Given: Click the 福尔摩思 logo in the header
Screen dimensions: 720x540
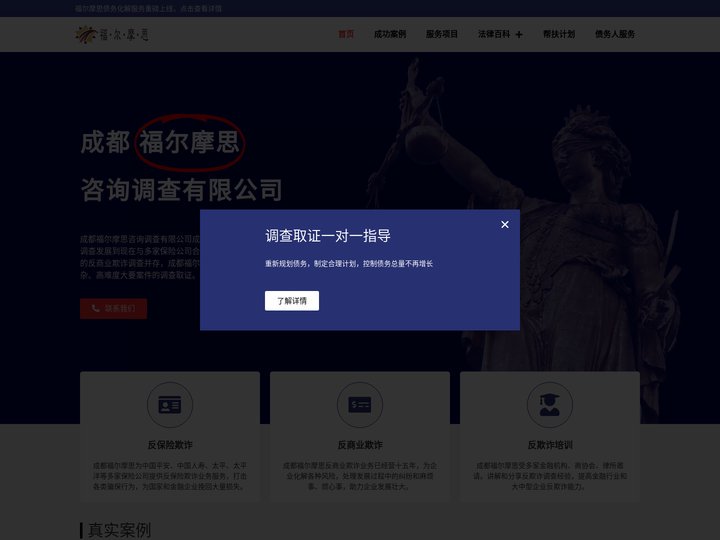Looking at the screenshot, I should coord(112,34).
